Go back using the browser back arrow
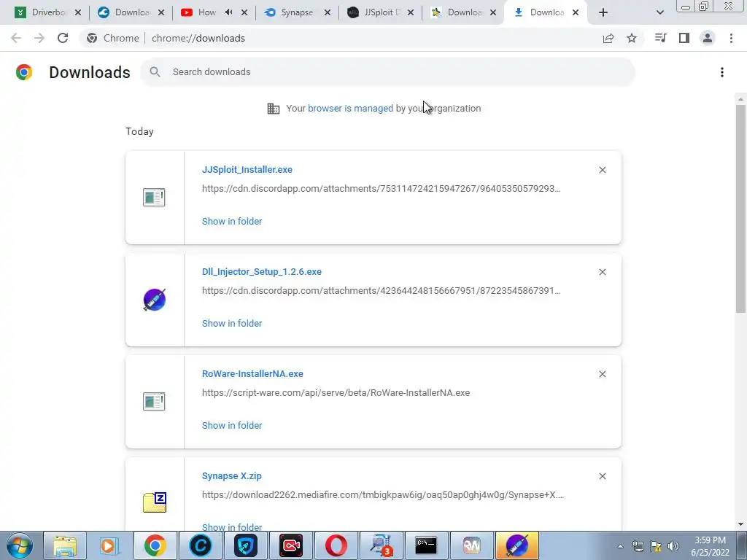747x560 pixels. pyautogui.click(x=16, y=38)
